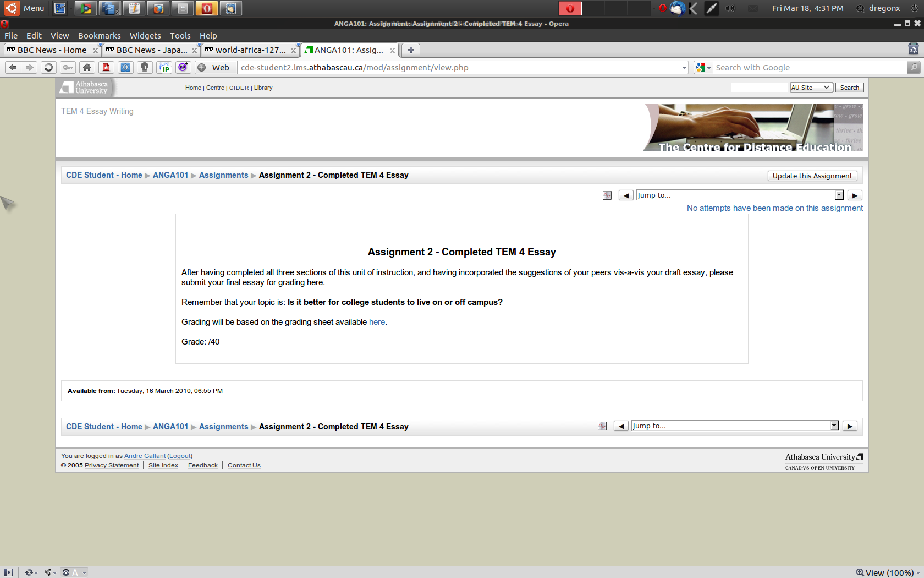Click the wand key icon in toolbar
The width and height of the screenshot is (924, 578).
coord(68,67)
